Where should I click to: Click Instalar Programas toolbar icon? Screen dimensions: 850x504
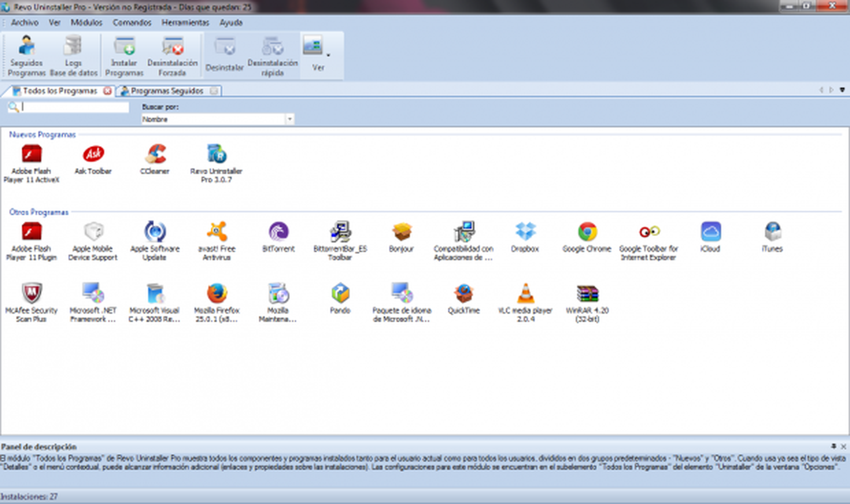click(x=124, y=56)
